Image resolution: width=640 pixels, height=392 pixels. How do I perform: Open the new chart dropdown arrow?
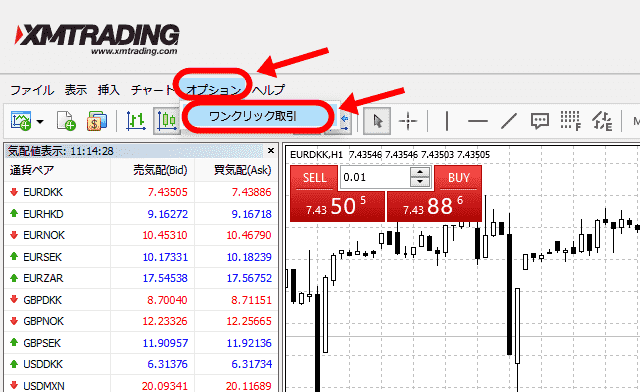(x=40, y=122)
